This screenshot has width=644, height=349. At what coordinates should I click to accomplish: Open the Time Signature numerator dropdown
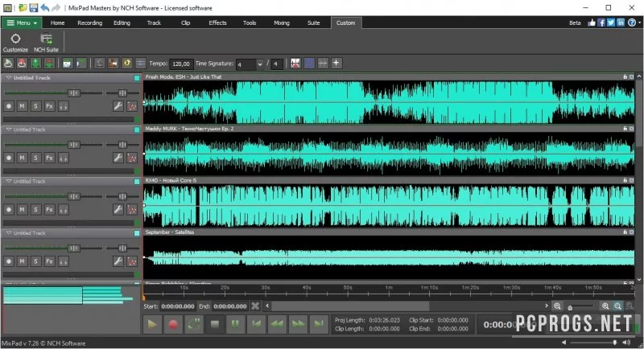coord(259,64)
